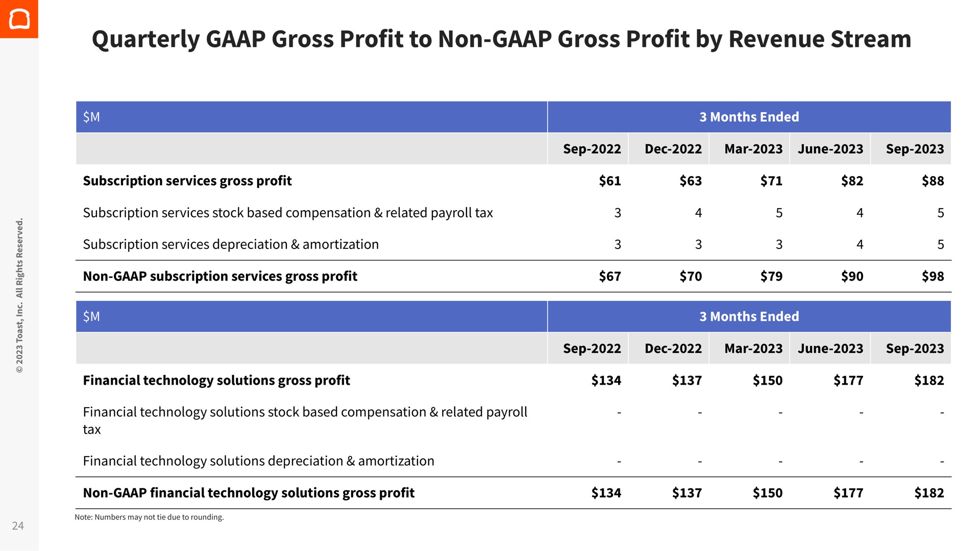Click $150 in Non-GAAP financial technology row
Image resolution: width=980 pixels, height=551 pixels.
[x=768, y=493]
